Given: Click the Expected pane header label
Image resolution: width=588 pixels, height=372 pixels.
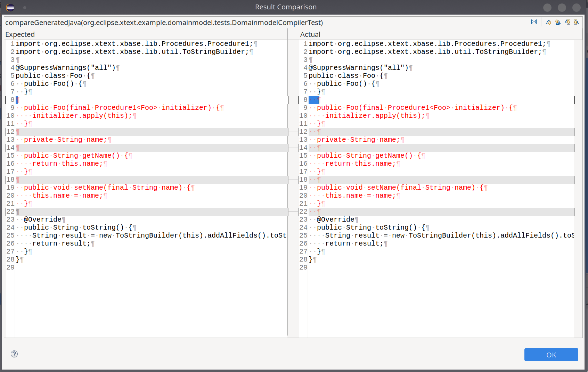Looking at the screenshot, I should point(20,34).
